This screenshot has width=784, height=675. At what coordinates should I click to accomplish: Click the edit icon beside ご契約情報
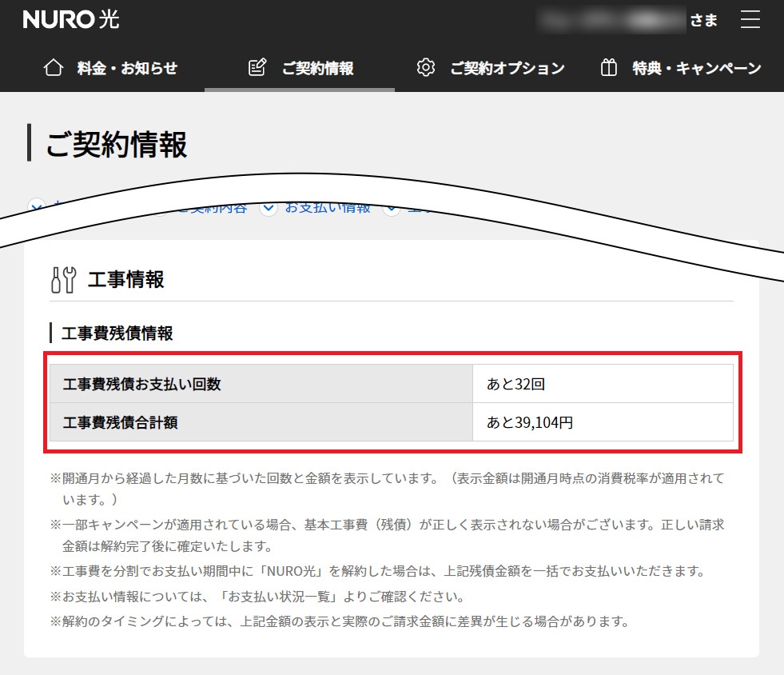(x=257, y=67)
